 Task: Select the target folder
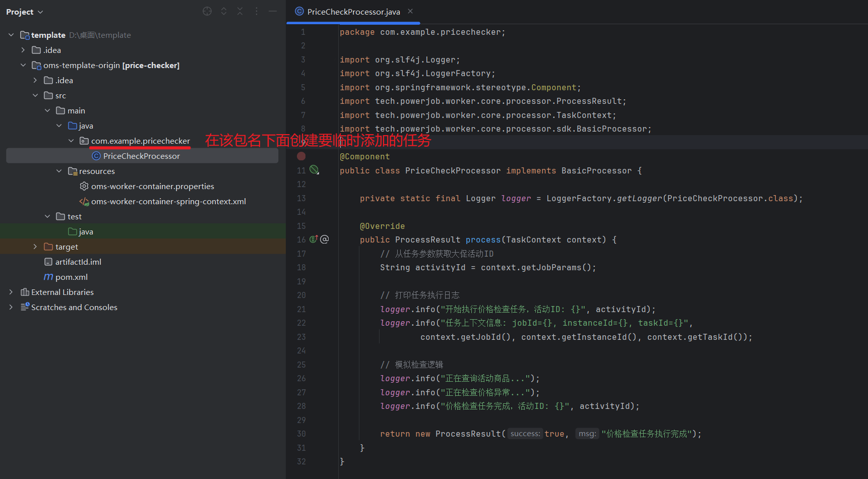(67, 247)
